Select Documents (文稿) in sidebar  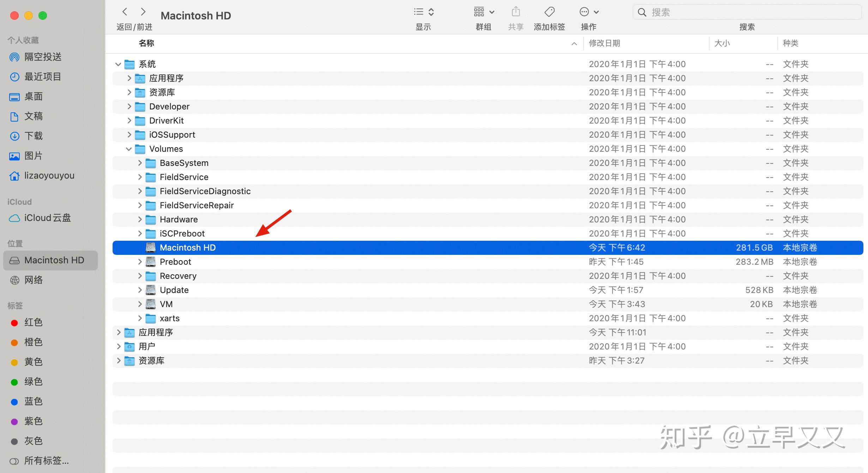point(33,116)
